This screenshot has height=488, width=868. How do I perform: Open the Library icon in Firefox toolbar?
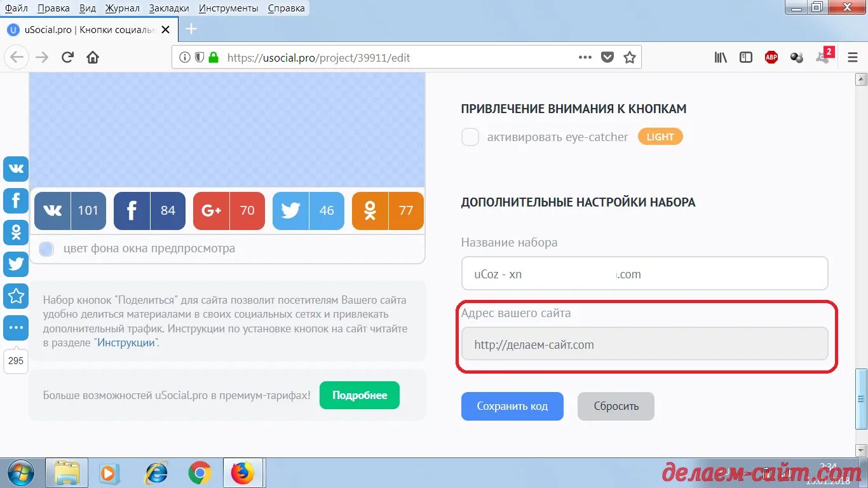(x=721, y=57)
